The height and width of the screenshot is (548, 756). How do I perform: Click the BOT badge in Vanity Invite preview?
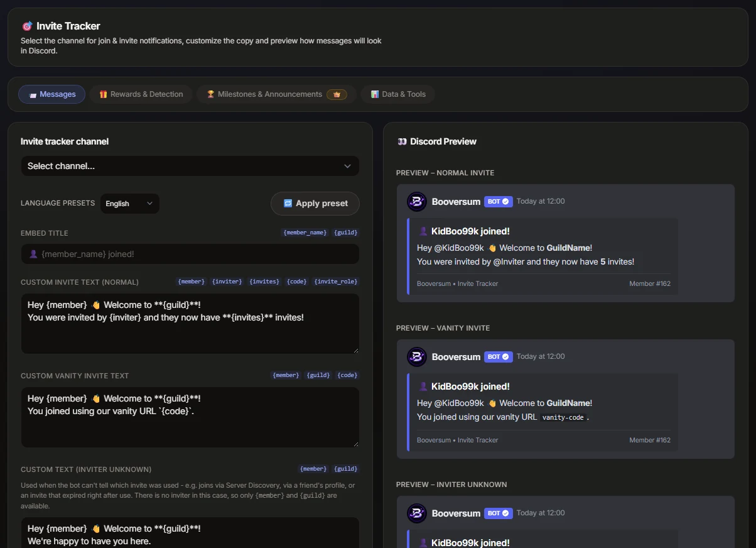[x=499, y=356]
